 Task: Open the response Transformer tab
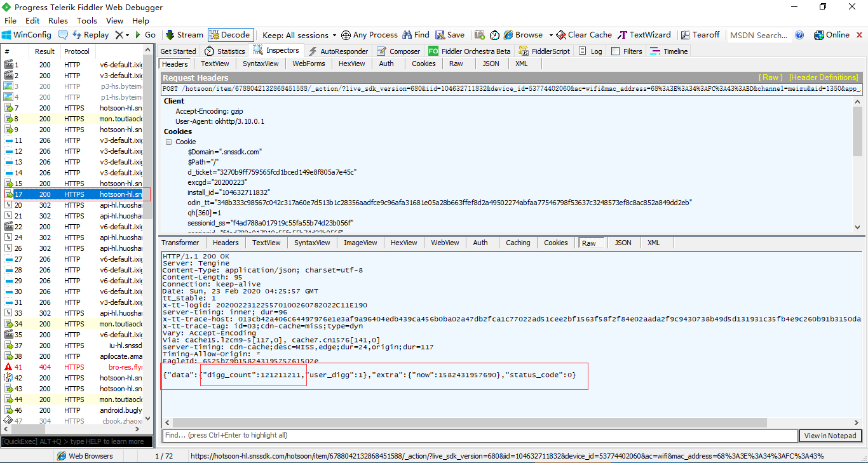point(180,243)
